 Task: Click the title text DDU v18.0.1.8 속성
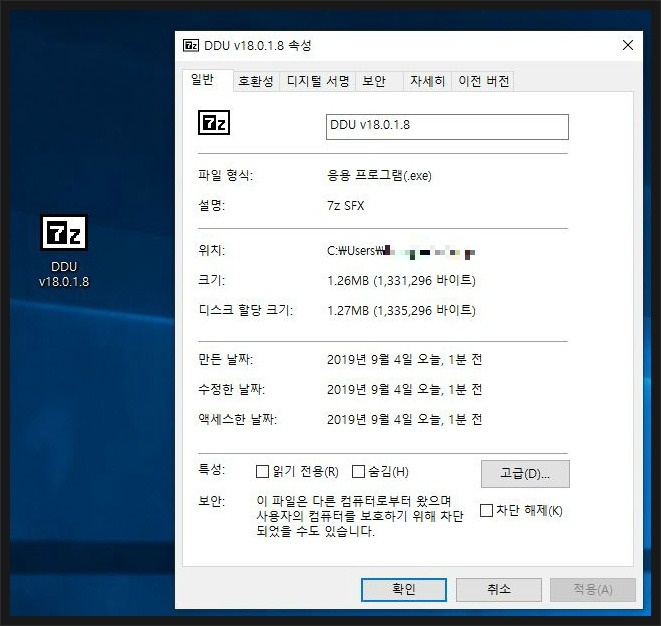pos(258,45)
